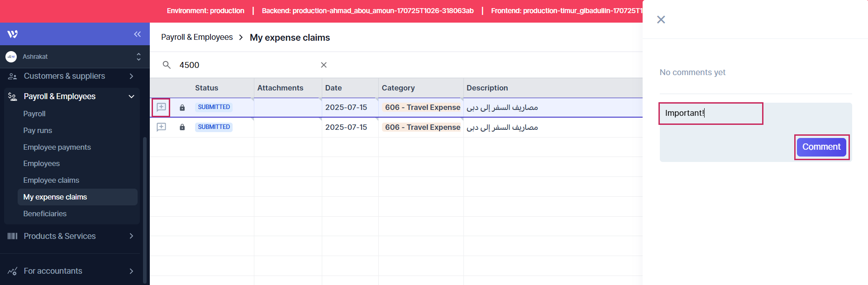868x285 pixels.
Task: Click the add comment icon in second row
Action: pos(161,127)
